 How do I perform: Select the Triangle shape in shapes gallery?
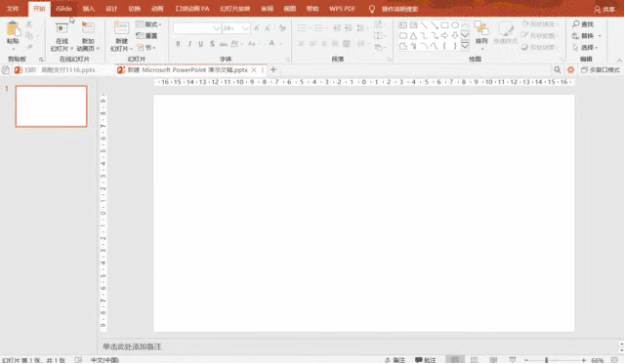point(413,36)
